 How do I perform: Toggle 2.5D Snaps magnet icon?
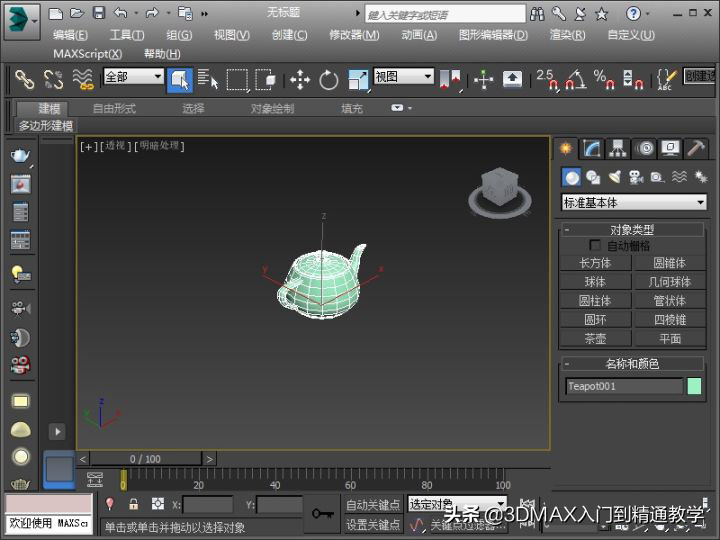[x=548, y=80]
